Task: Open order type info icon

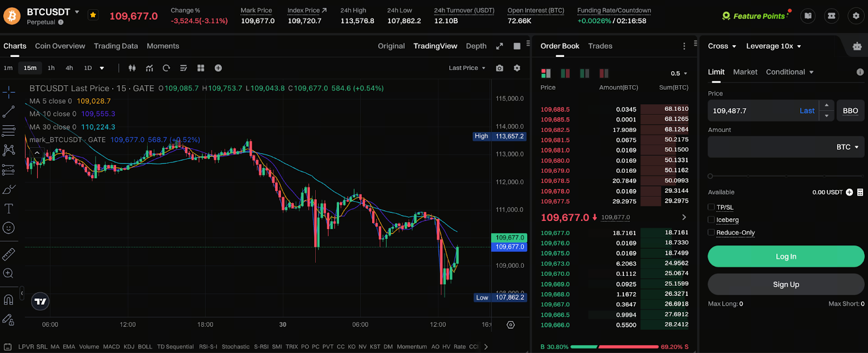Action: pyautogui.click(x=860, y=72)
